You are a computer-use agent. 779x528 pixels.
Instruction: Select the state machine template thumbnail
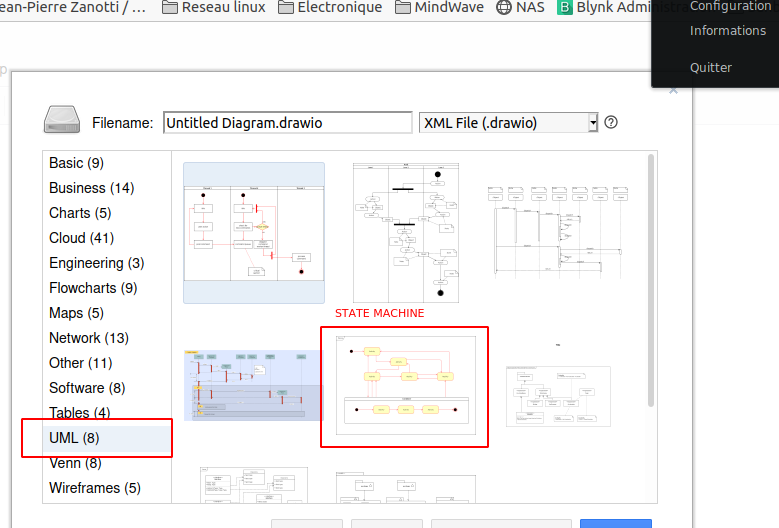[x=404, y=386]
